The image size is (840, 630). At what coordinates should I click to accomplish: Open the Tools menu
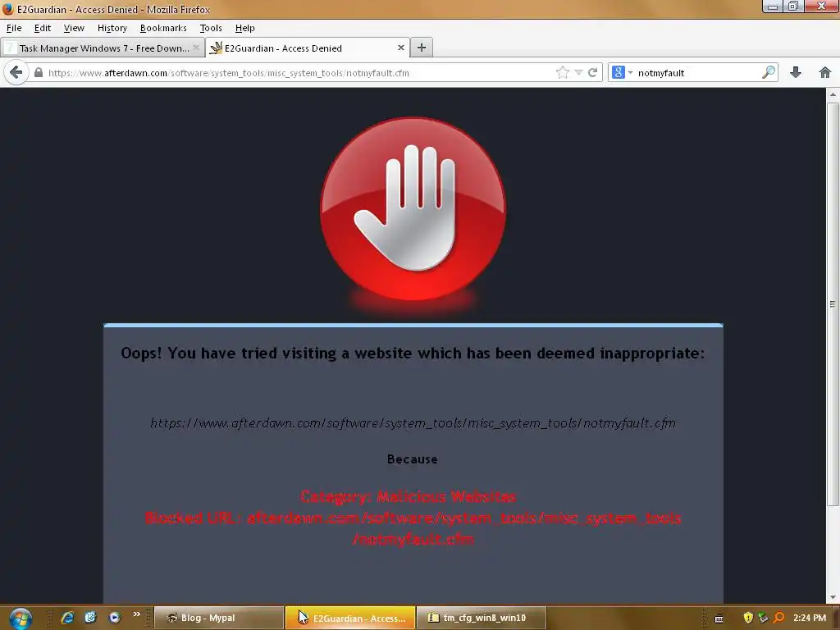click(x=211, y=28)
